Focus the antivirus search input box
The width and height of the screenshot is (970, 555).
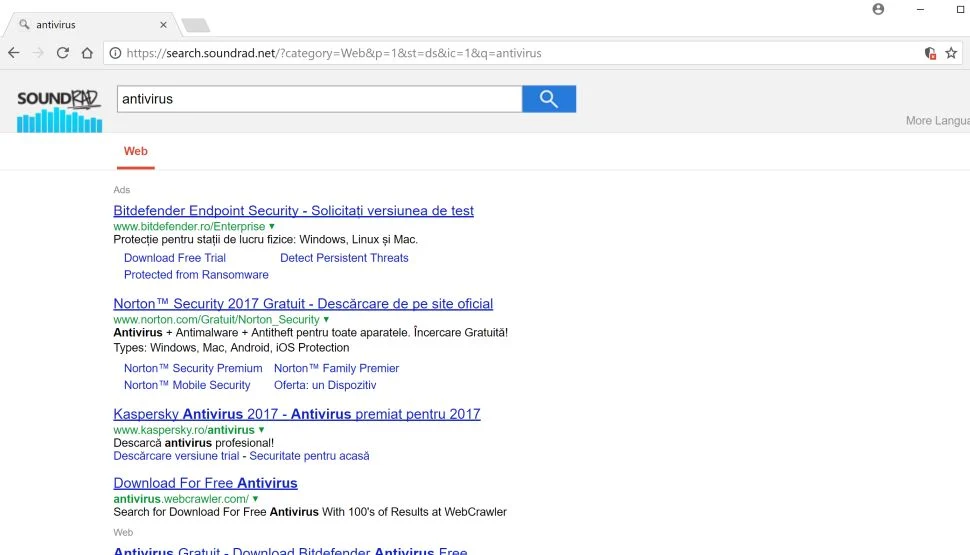click(x=320, y=99)
